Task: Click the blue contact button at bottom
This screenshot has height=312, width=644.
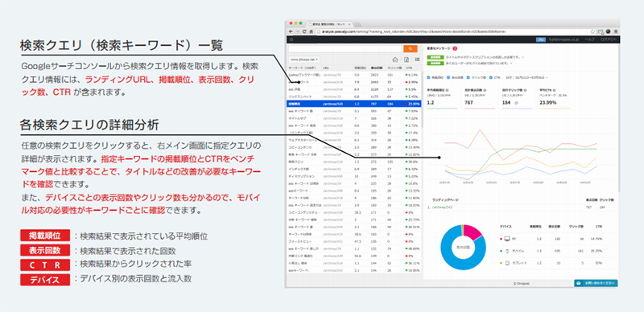Action: (596, 283)
